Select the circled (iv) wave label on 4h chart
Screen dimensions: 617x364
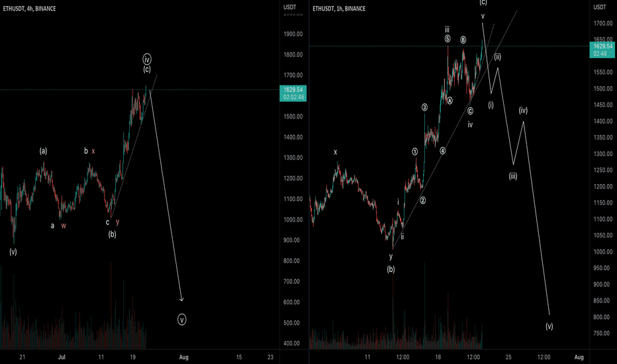tap(147, 60)
